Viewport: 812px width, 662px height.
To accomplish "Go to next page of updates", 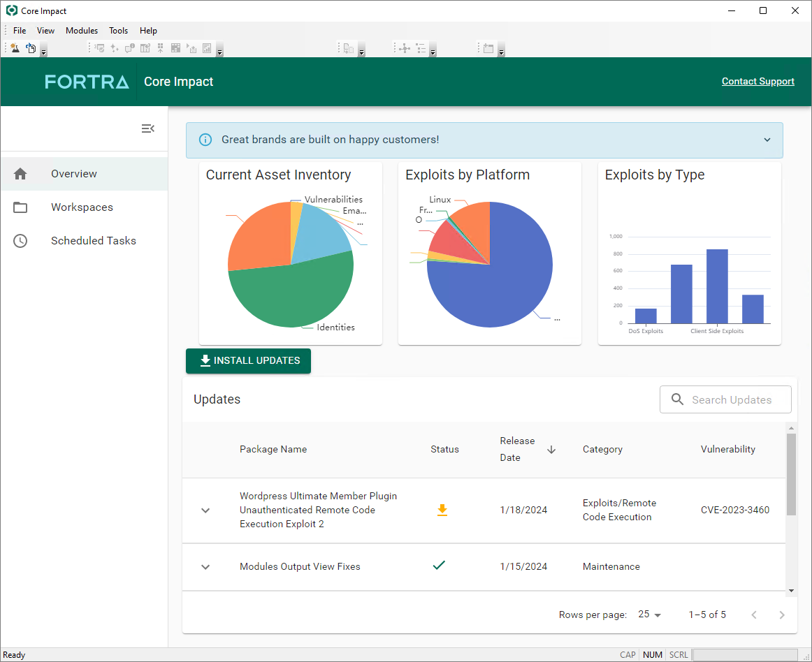I will click(782, 615).
